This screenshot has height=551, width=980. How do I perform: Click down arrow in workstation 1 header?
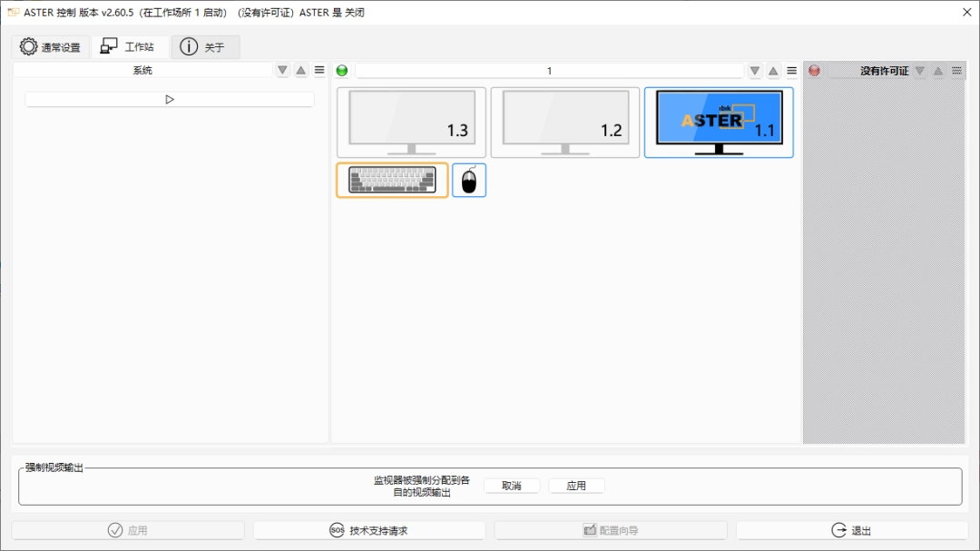[754, 71]
